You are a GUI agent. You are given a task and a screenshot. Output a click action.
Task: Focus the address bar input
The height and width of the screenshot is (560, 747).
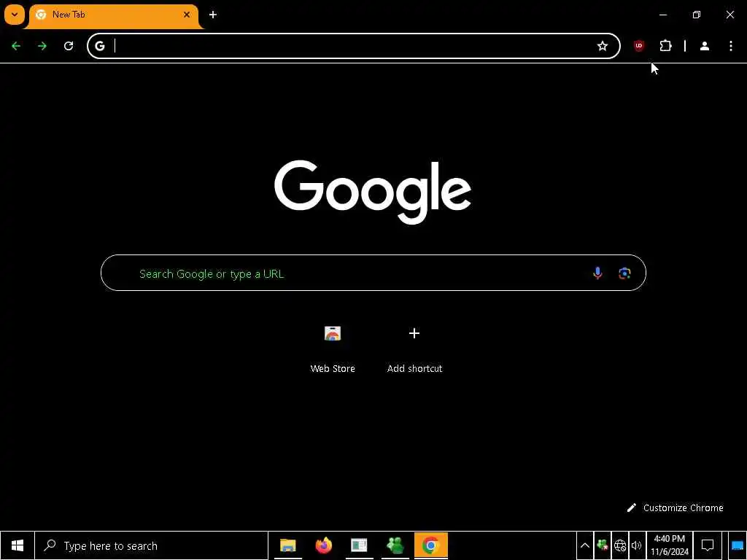coord(352,46)
